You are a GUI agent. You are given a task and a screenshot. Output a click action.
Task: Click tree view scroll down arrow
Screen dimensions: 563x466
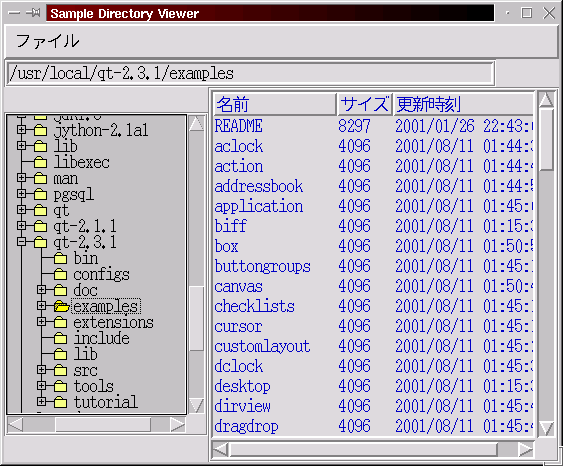pos(196,406)
